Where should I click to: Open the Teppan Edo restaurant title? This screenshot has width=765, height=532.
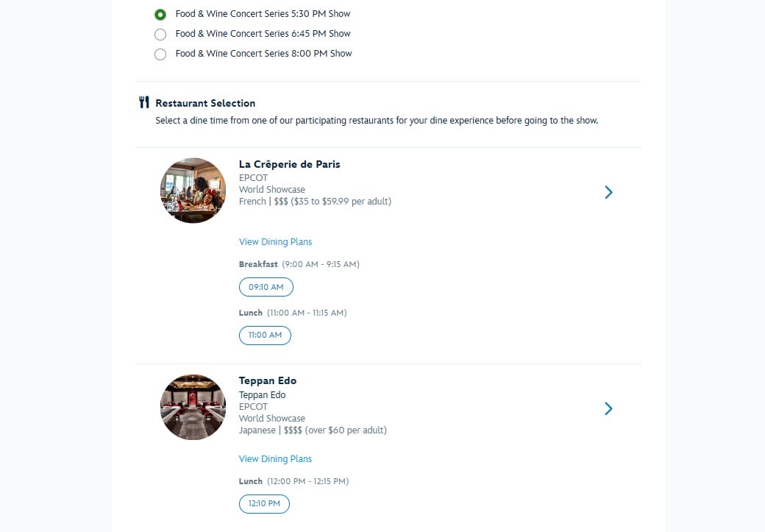[268, 380]
